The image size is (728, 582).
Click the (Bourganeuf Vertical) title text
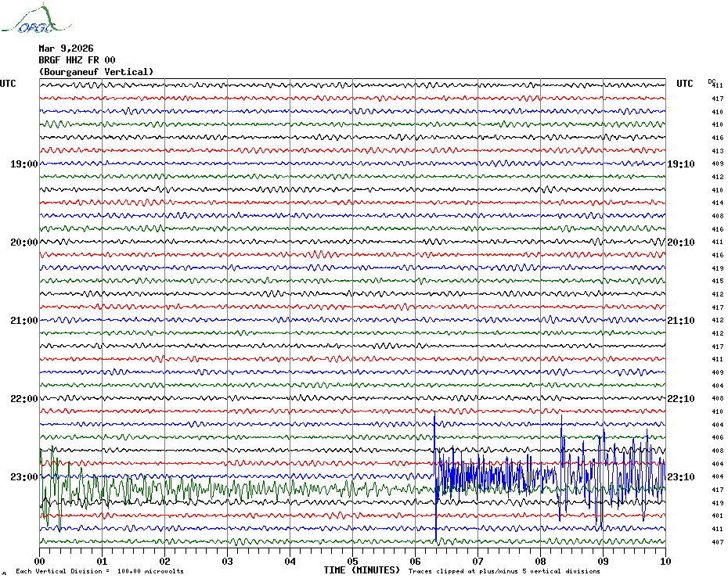click(96, 72)
